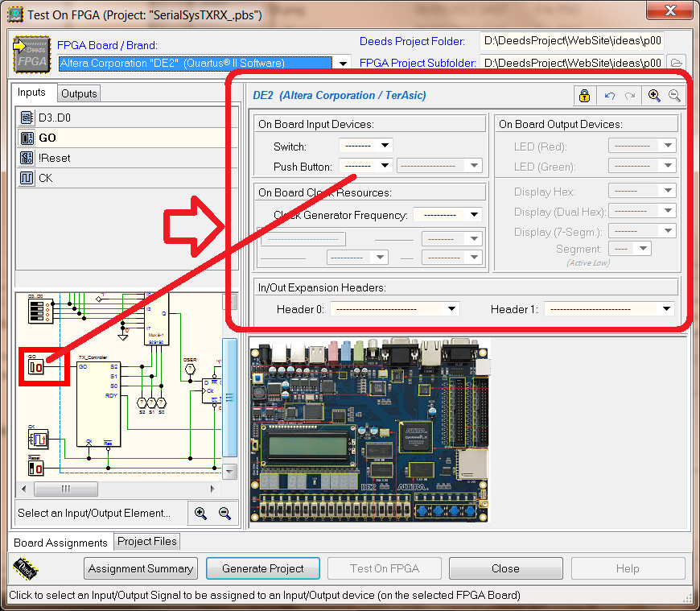Click the "DE2 (Altera Corporation / TerAsic)" heading

pos(340,96)
